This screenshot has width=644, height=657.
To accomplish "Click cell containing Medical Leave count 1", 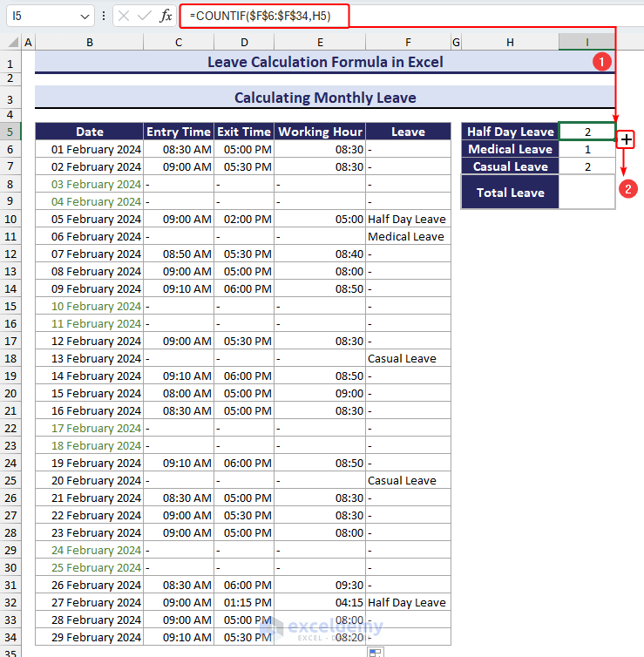I will (x=586, y=149).
